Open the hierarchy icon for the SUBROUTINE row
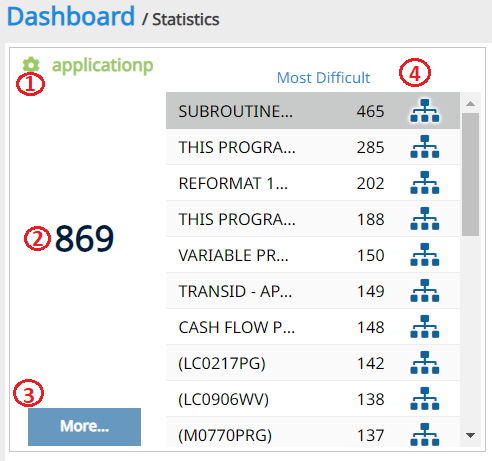 [x=425, y=111]
